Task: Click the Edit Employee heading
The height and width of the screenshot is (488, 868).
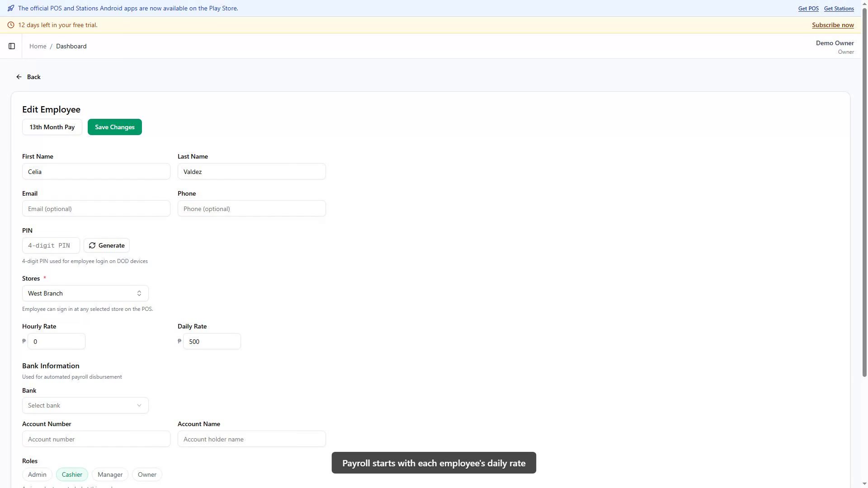Action: click(x=51, y=109)
